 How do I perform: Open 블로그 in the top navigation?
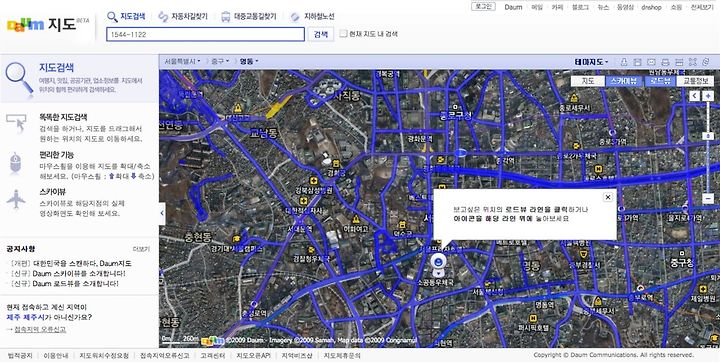click(x=580, y=7)
